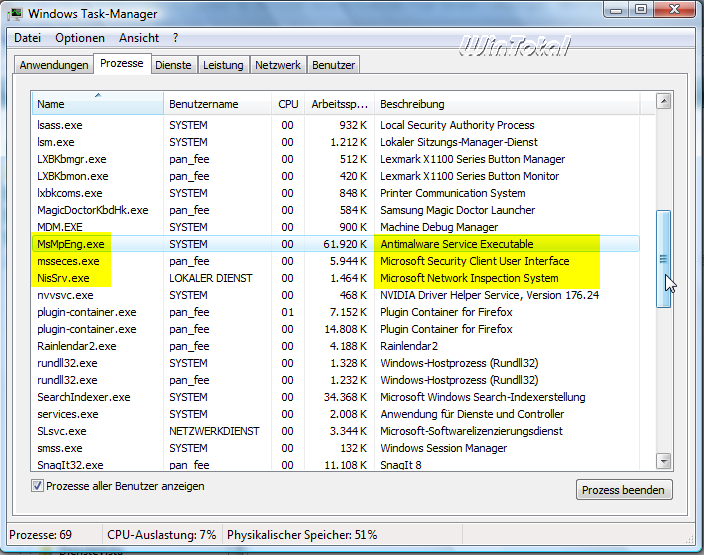Select the services.exe process
This screenshot has width=704, height=555.
(x=336, y=414)
